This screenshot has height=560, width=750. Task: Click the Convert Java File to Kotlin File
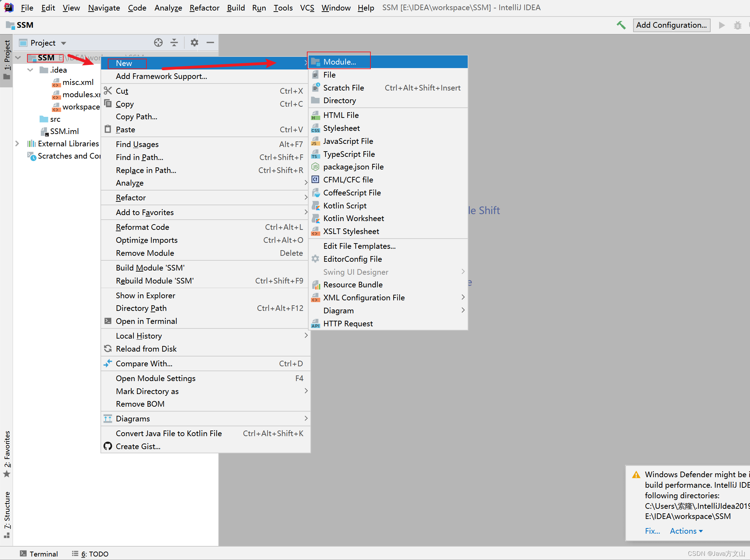tap(169, 434)
